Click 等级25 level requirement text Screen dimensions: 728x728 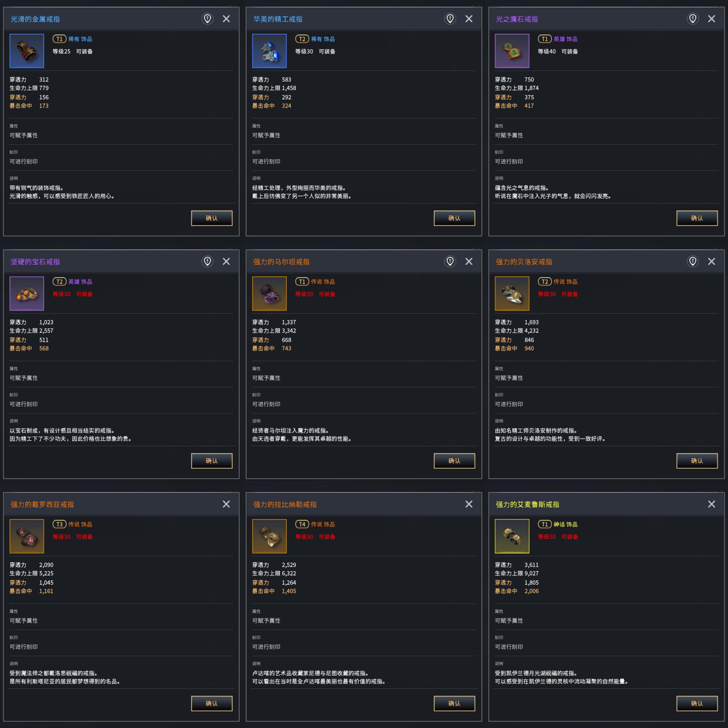pyautogui.click(x=61, y=52)
